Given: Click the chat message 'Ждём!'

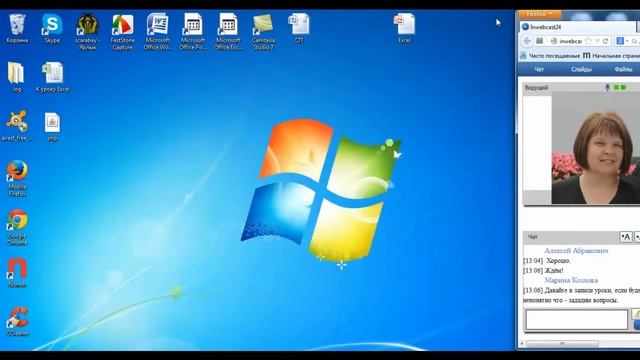Looking at the screenshot, I should tap(554, 271).
